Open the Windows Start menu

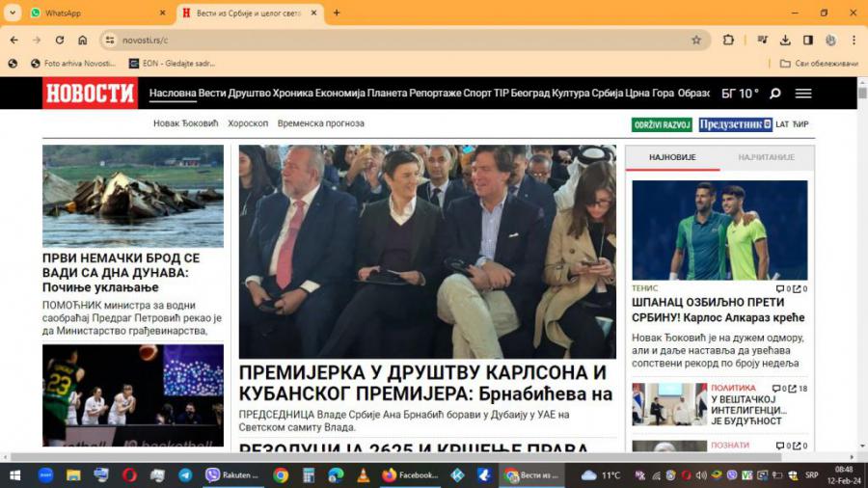pyautogui.click(x=14, y=475)
